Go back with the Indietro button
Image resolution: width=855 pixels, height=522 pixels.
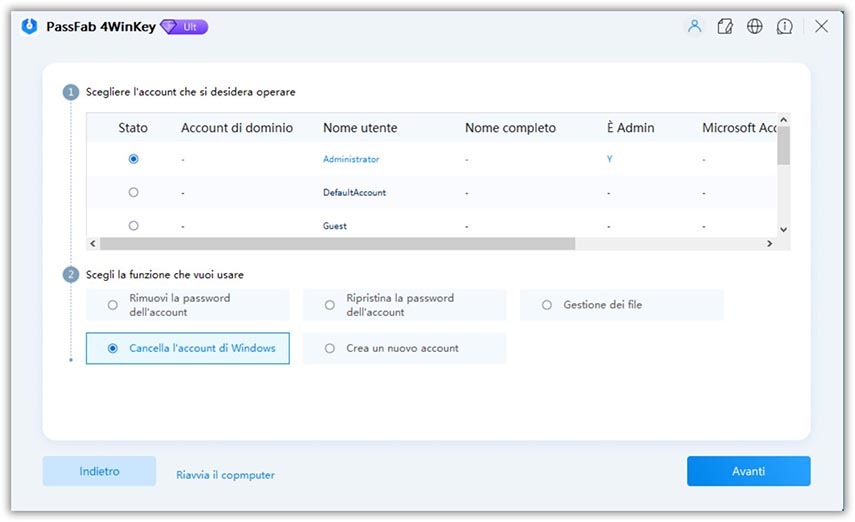(99, 471)
